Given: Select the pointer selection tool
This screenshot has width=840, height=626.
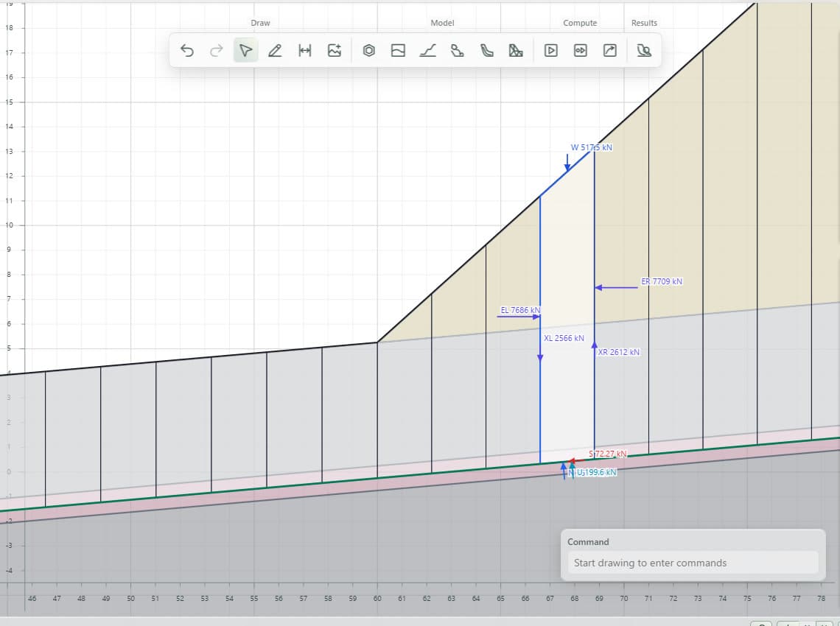Looking at the screenshot, I should coord(246,50).
